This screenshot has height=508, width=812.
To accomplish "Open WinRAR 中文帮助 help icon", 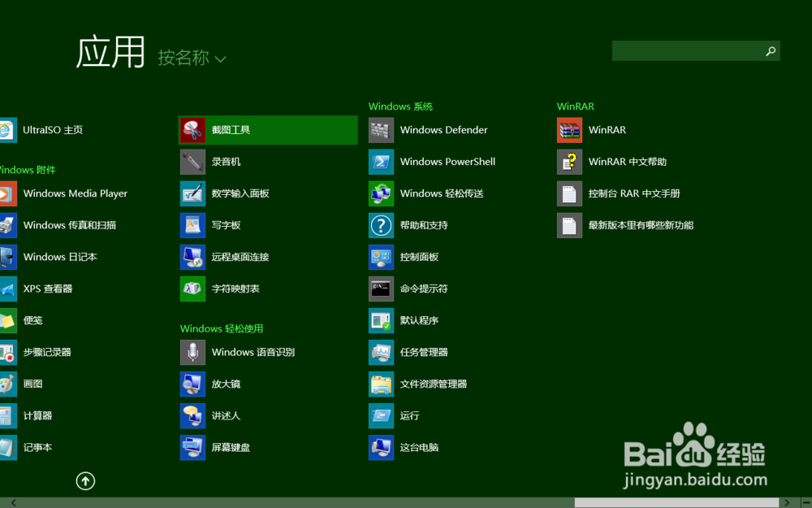I will click(570, 162).
